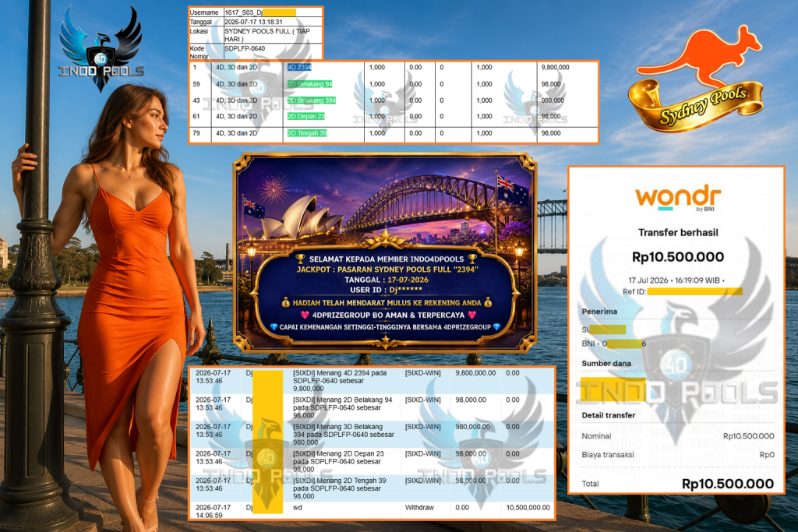The image size is (798, 532).
Task: Select the bold Total Rp10.500.000 at receipt bottom
Action: [x=728, y=484]
